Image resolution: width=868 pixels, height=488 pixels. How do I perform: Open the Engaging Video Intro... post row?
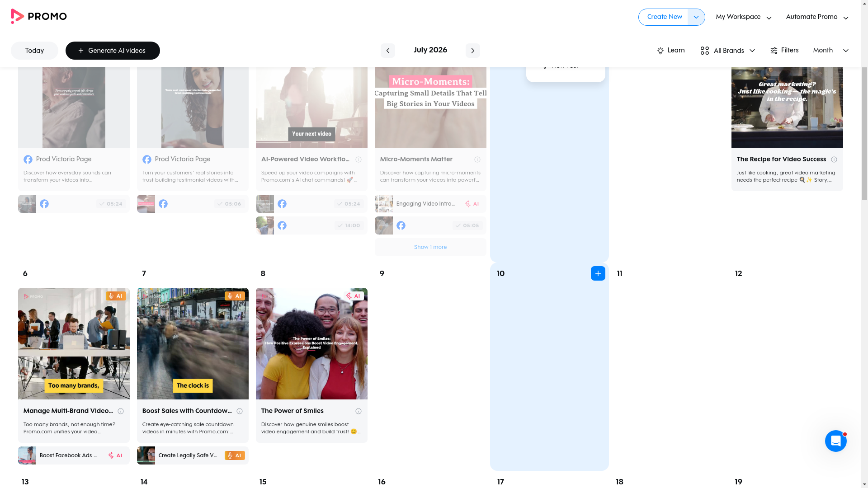click(x=430, y=204)
